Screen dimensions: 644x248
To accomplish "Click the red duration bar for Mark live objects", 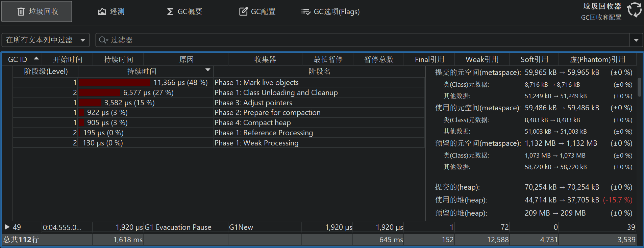I will (115, 83).
